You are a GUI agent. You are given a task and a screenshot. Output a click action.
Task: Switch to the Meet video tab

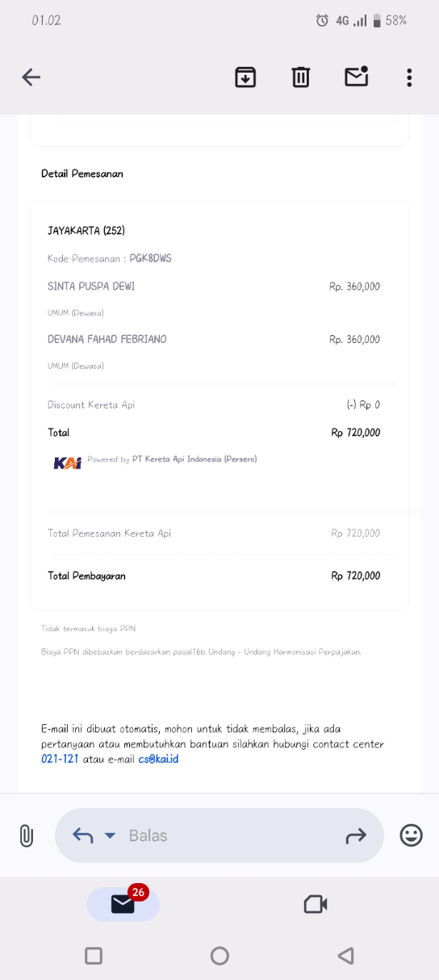[x=315, y=904]
